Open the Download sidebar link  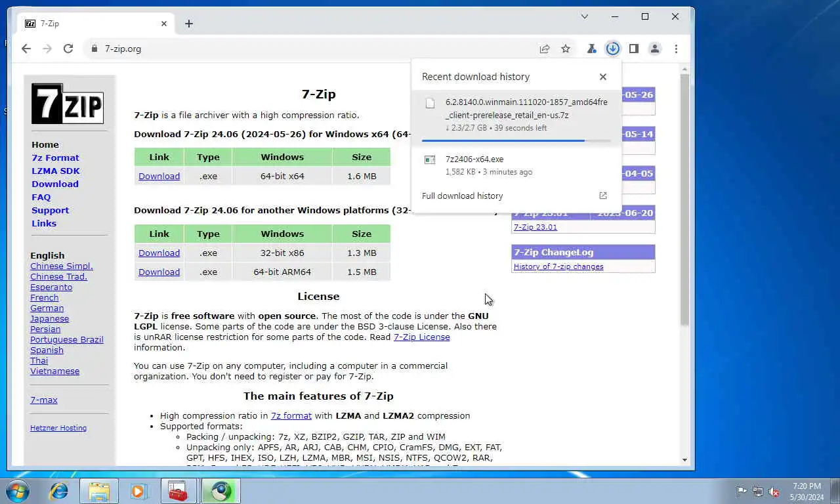[55, 184]
